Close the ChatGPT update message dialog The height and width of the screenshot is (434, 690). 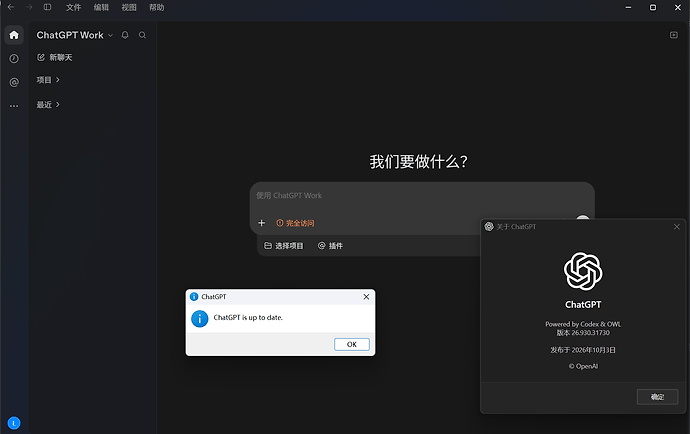tap(366, 297)
